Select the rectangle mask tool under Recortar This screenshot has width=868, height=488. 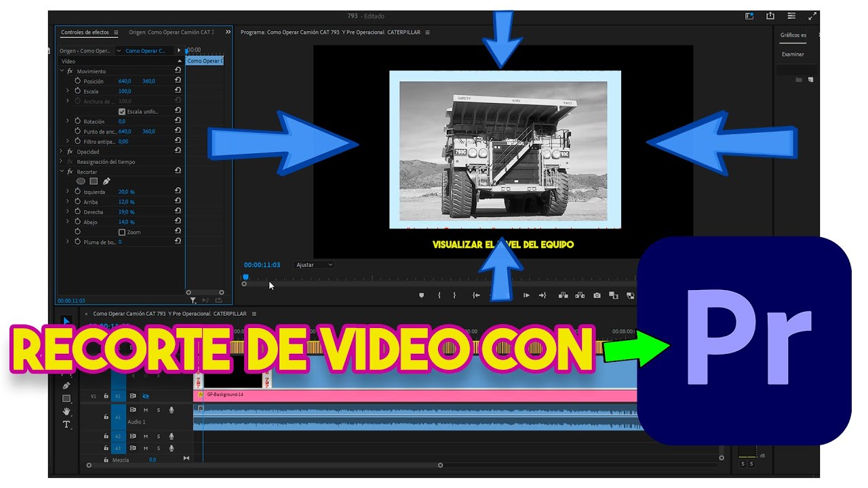[x=94, y=182]
